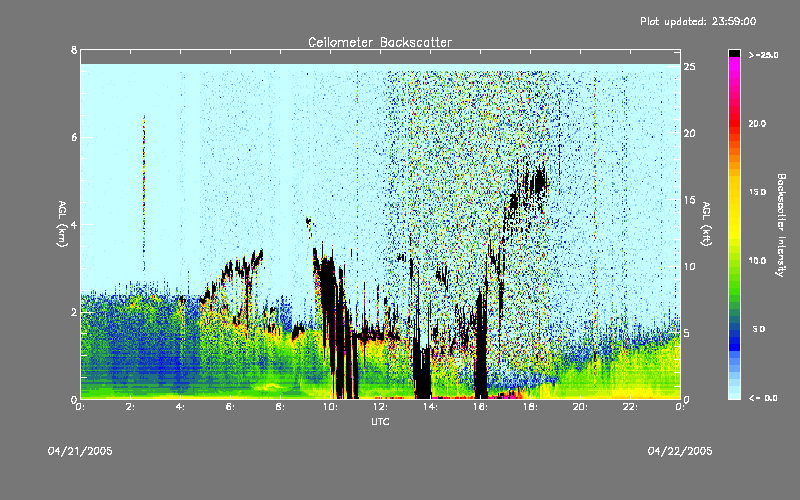
Task: Click the 16: hour tick on UTC axis
Action: [480, 407]
